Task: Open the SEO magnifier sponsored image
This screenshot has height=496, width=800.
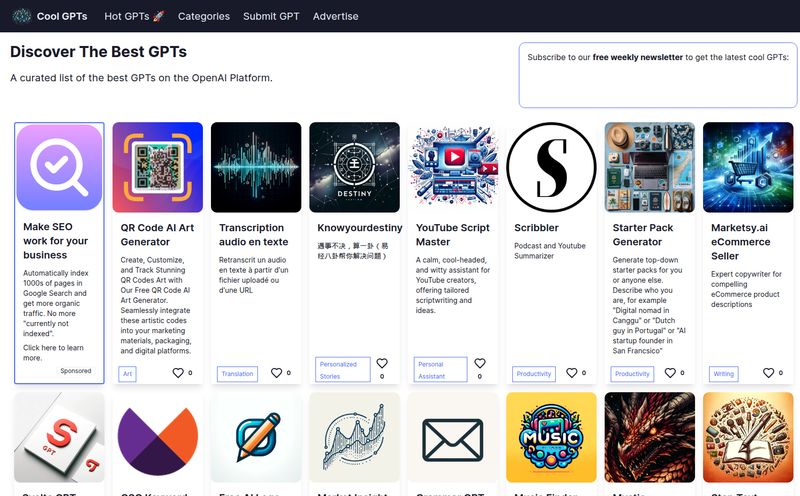Action: coord(59,167)
